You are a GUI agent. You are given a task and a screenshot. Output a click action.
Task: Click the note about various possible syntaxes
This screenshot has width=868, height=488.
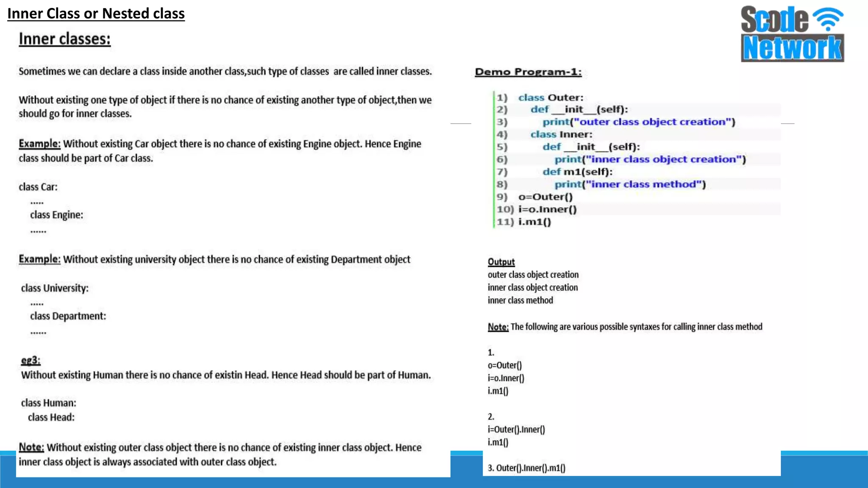click(625, 327)
